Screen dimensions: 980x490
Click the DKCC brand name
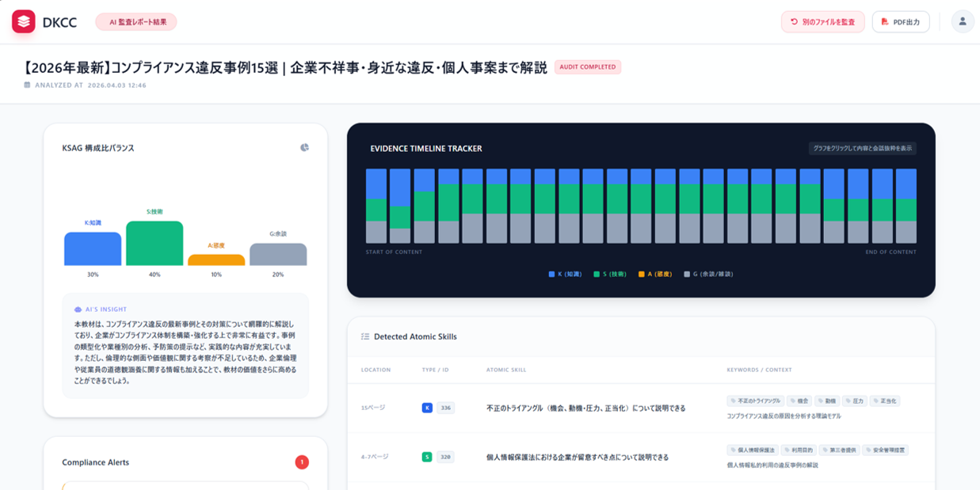[x=59, y=22]
